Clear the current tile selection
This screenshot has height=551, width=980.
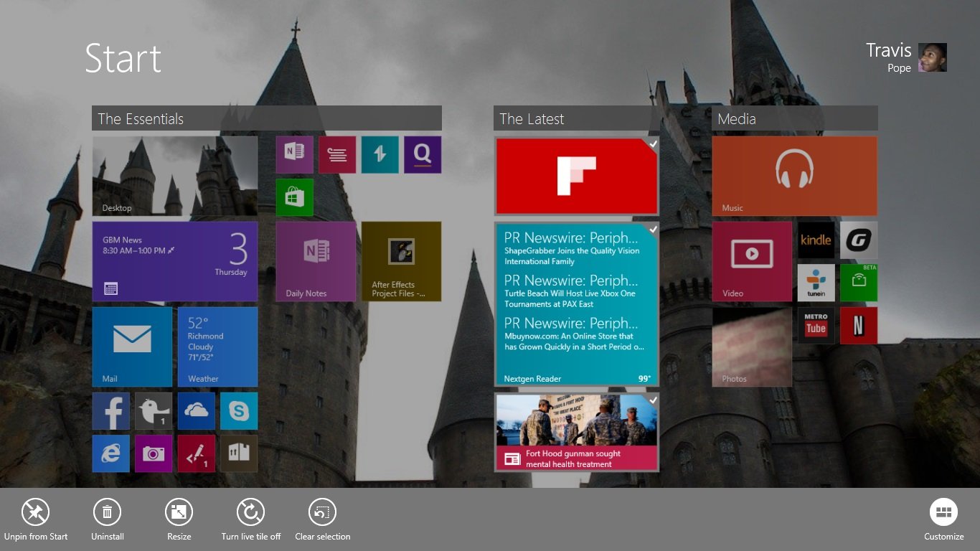click(x=322, y=512)
